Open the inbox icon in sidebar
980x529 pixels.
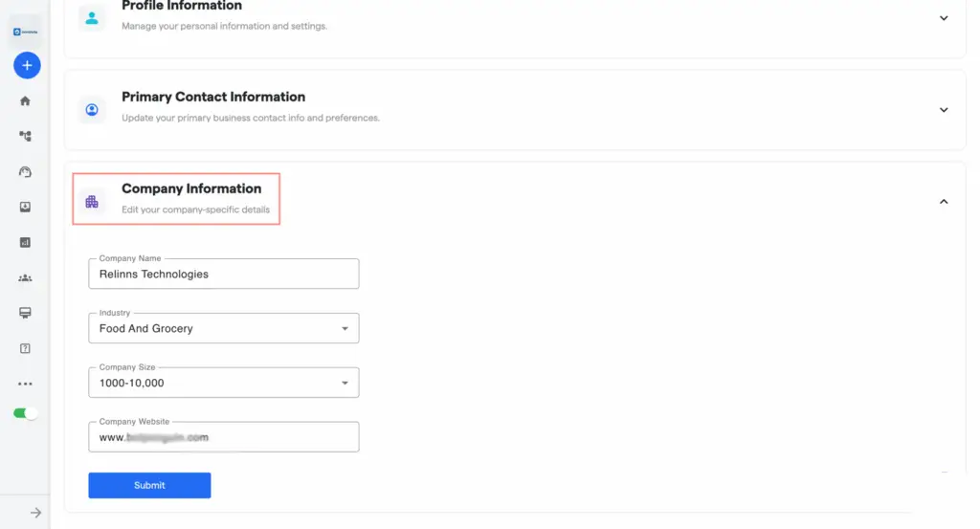coord(26,208)
